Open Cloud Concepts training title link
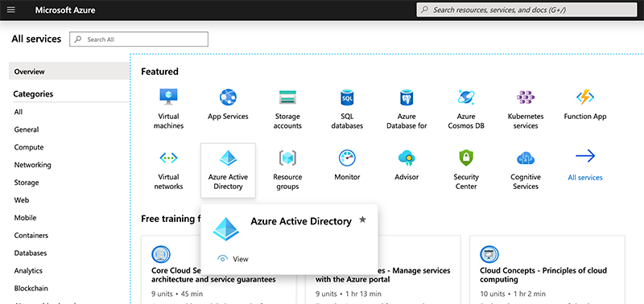This screenshot has width=644, height=304. point(543,275)
